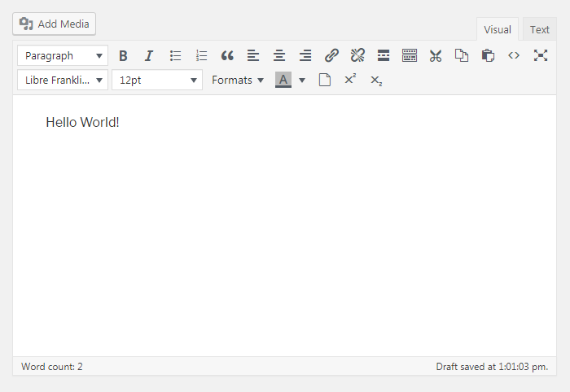
Task: Cut selection with scissors icon
Action: 436,55
